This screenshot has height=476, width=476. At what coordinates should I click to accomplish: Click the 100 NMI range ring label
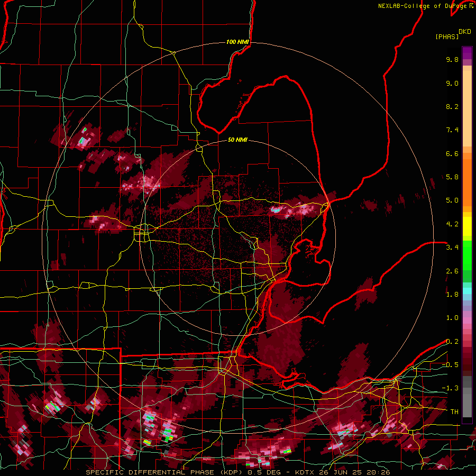pyautogui.click(x=237, y=42)
